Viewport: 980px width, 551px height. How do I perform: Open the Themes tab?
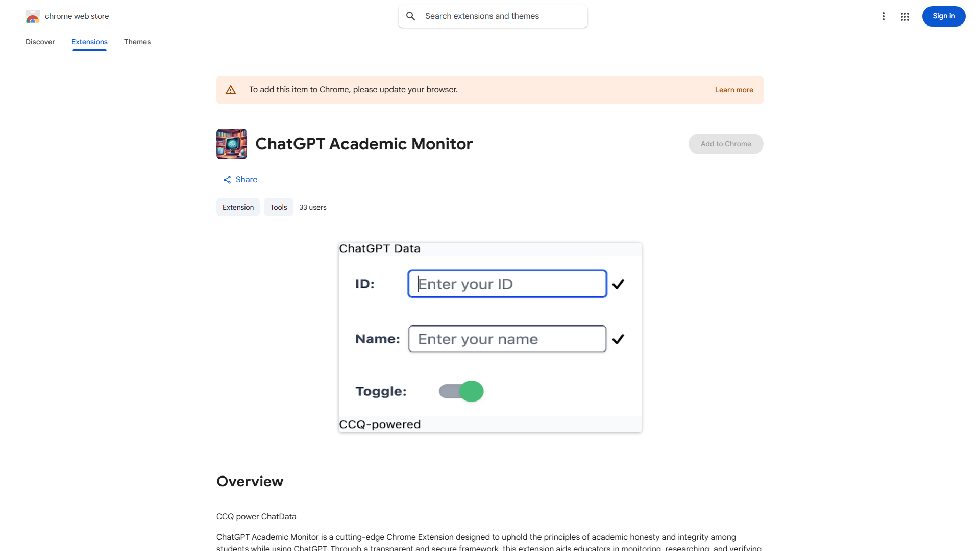pos(137,42)
